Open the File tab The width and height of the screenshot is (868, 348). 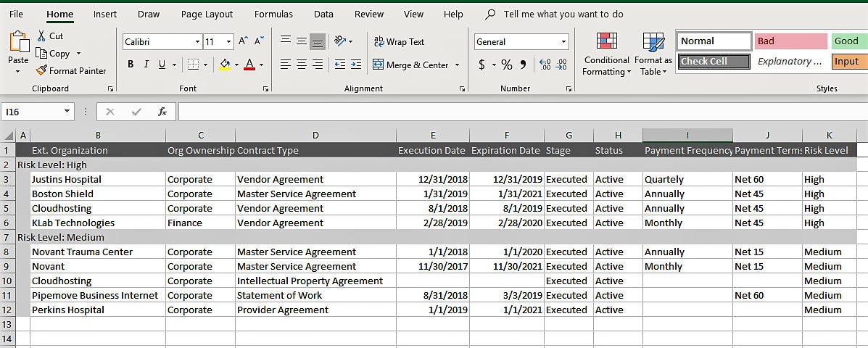click(16, 14)
